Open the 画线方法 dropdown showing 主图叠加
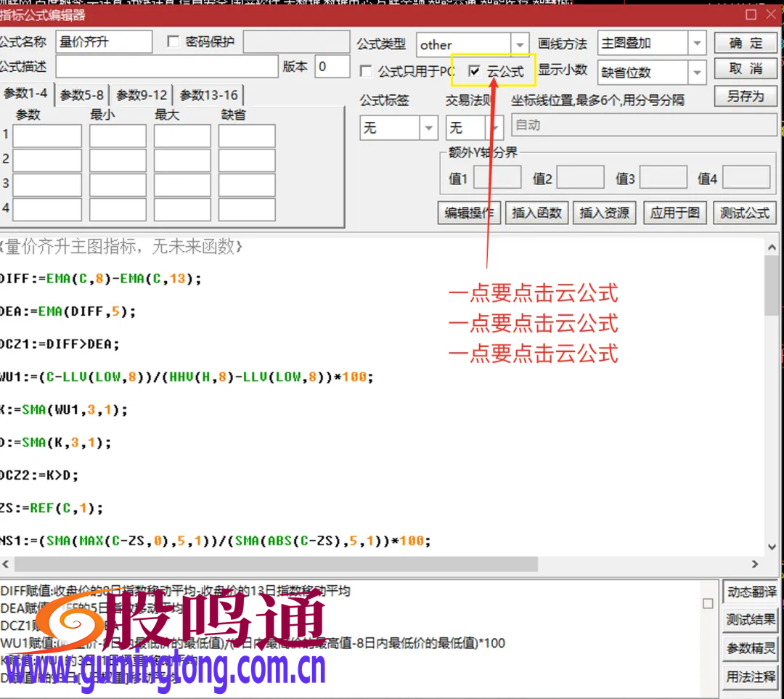The height and width of the screenshot is (699, 784). (x=696, y=44)
